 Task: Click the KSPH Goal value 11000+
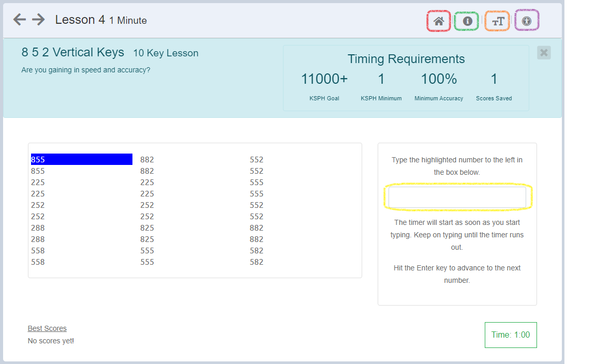324,79
